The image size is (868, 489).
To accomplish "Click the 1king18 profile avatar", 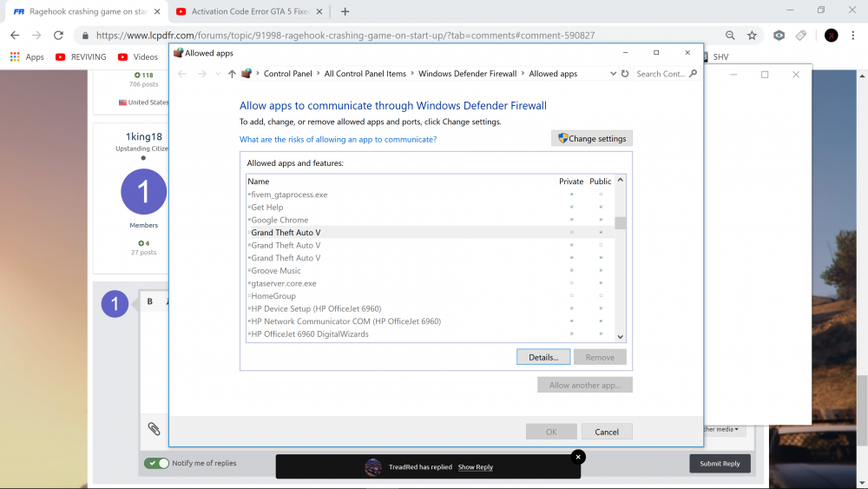I will point(144,192).
